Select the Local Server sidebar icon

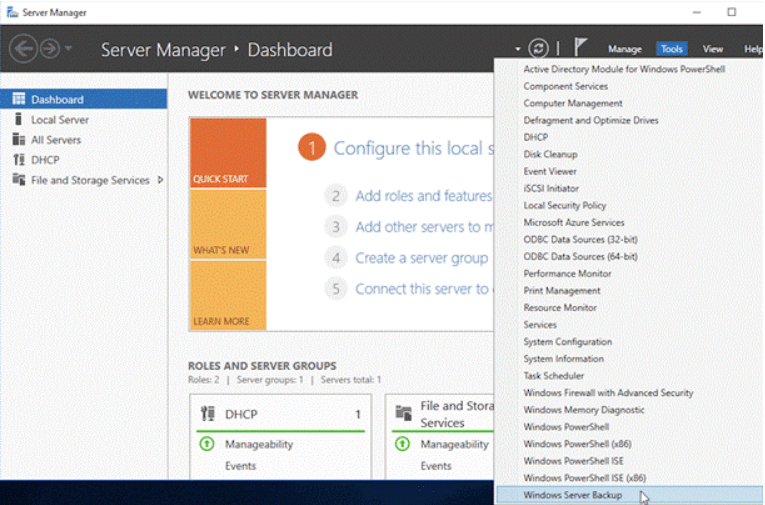coord(18,120)
